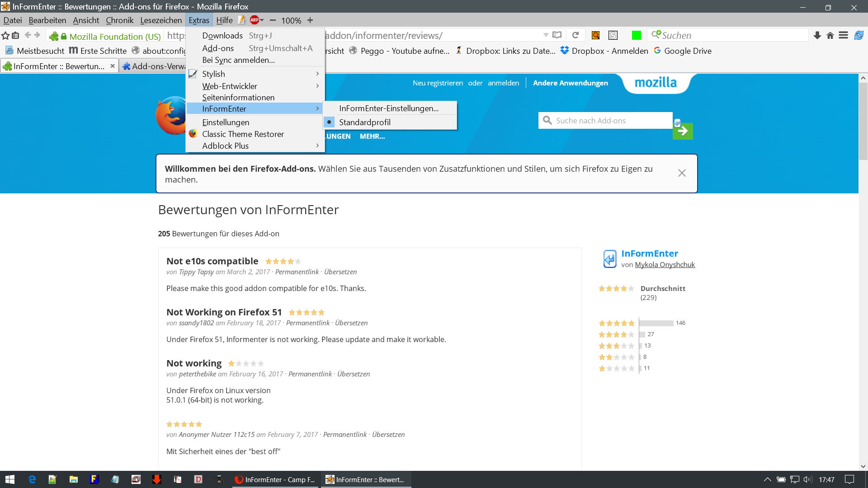Click the downloads arrow icon

(817, 35)
